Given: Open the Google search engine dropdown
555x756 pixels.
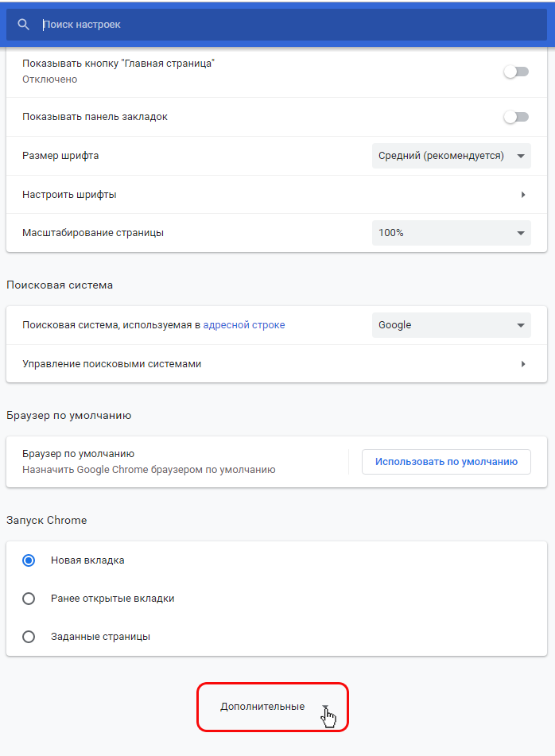Looking at the screenshot, I should click(x=451, y=325).
